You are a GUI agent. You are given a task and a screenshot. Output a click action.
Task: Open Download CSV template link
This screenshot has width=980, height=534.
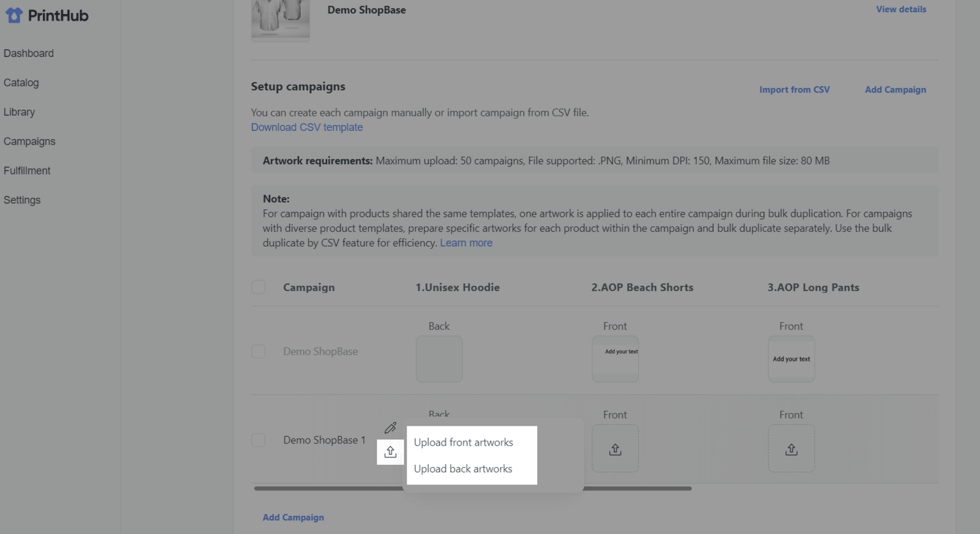pos(307,127)
